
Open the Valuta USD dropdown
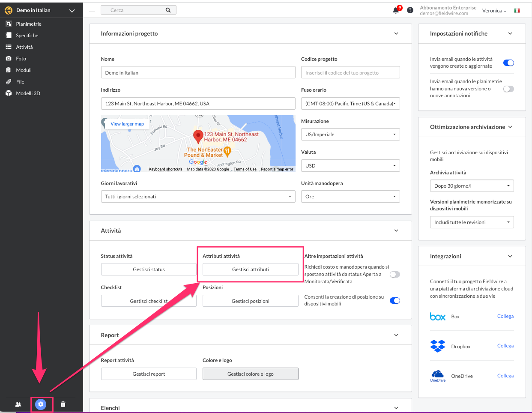(x=350, y=166)
